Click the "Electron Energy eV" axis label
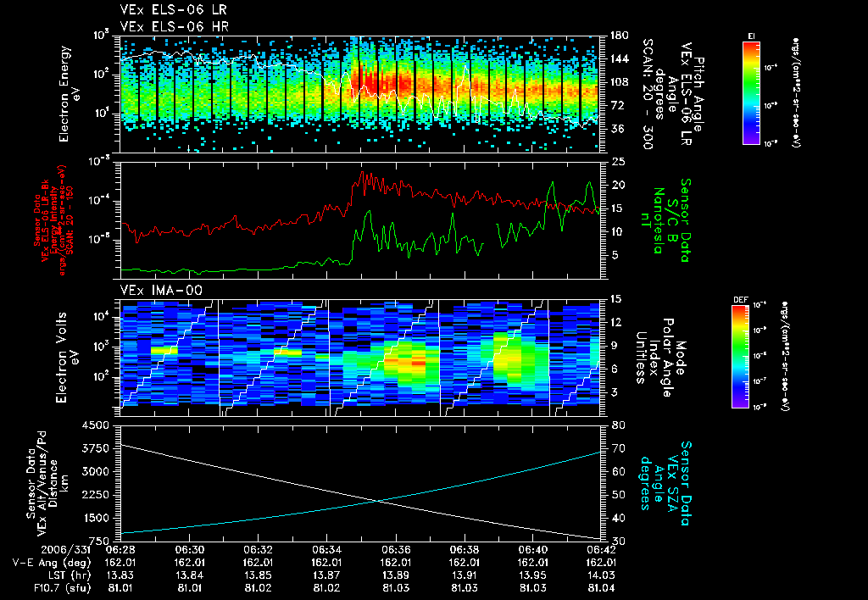Viewport: 868px width, 600px height. click(70, 94)
